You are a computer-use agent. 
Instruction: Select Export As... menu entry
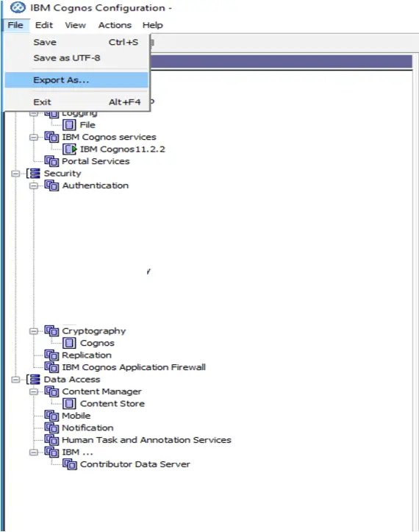76,80
